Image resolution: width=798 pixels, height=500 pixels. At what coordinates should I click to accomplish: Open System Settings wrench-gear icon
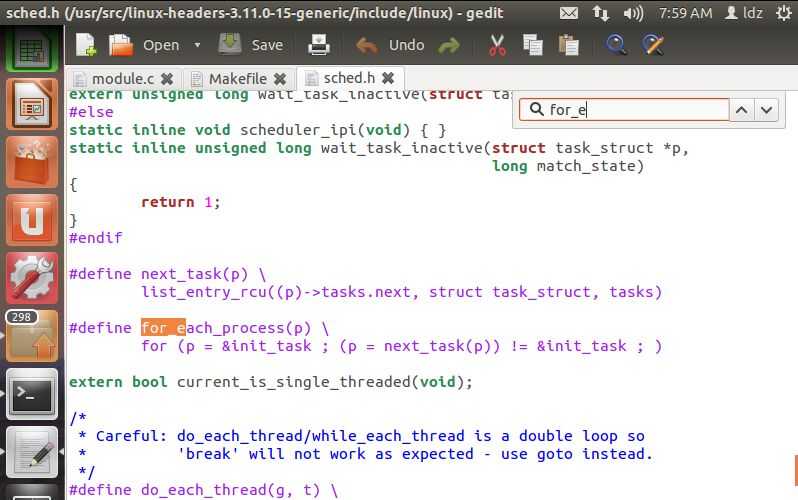click(x=32, y=277)
